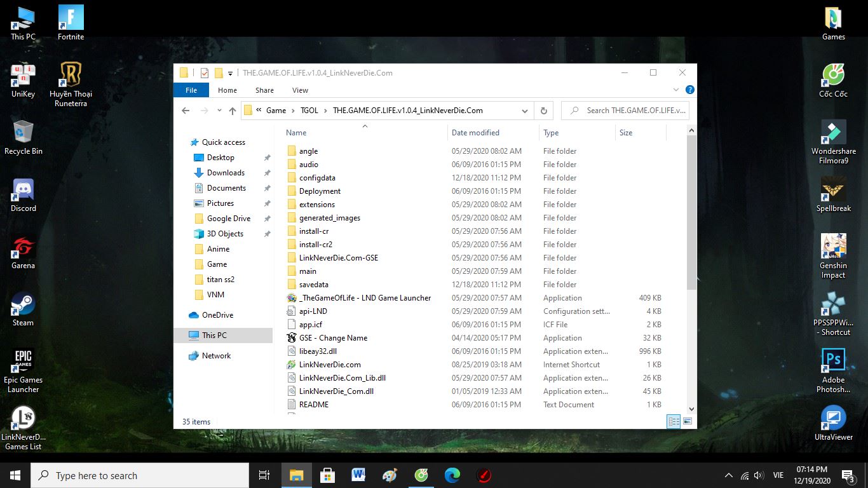
Task: Click the Refresh button beside address bar
Action: [x=543, y=111]
